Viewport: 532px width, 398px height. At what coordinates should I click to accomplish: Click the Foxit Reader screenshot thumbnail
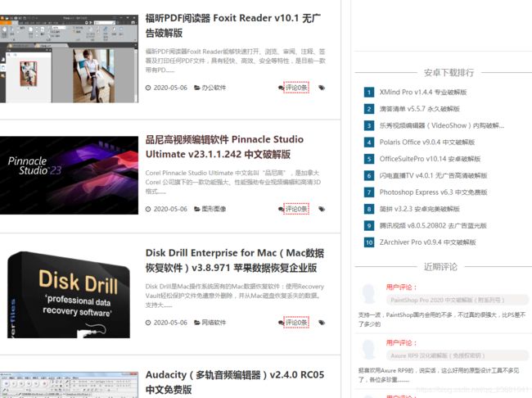tap(70, 58)
